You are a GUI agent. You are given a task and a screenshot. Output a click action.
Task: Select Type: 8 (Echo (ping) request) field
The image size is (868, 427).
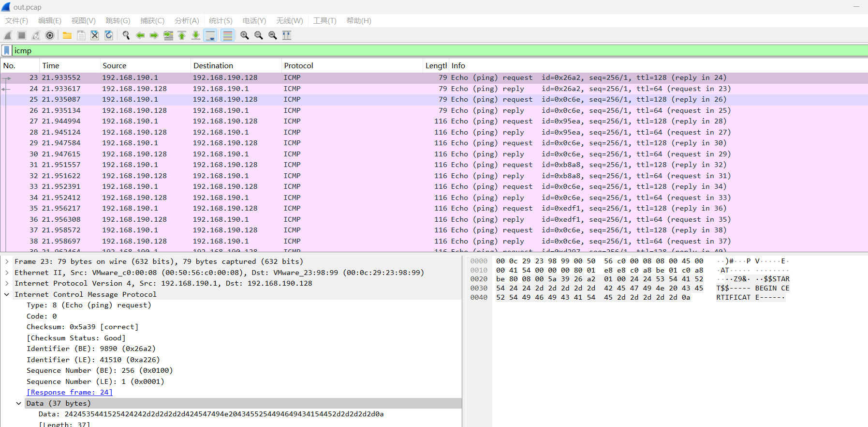tap(89, 305)
